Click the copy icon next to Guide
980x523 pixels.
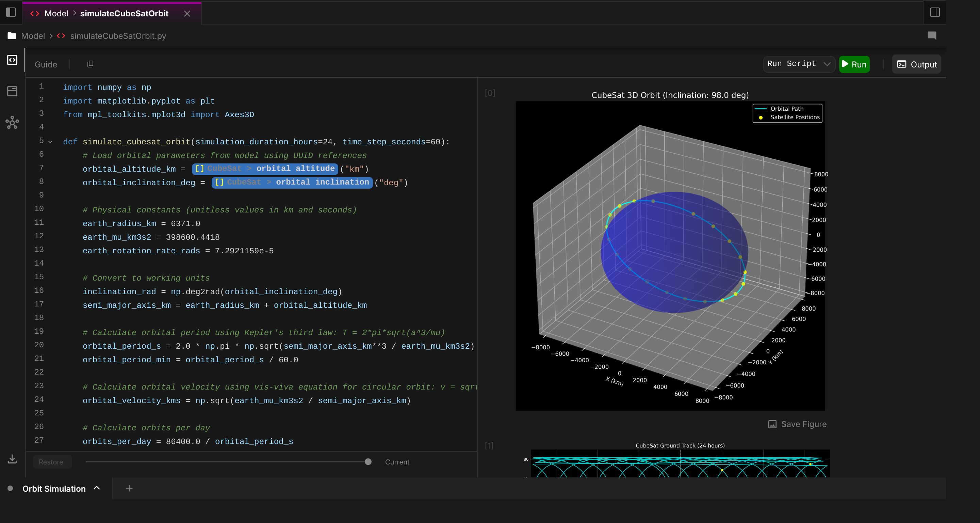[x=90, y=64]
